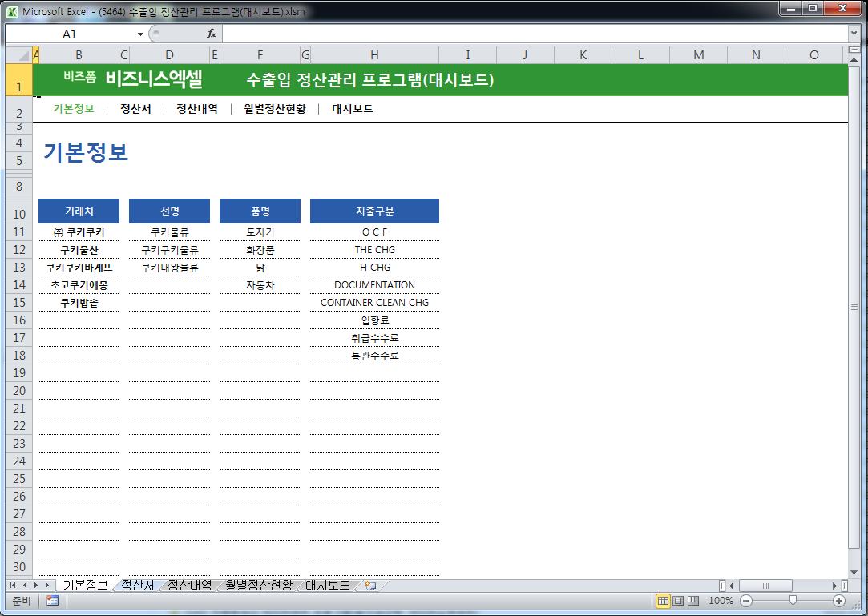Click inside the formula bar input
The width and height of the screenshot is (868, 616).
529,34
